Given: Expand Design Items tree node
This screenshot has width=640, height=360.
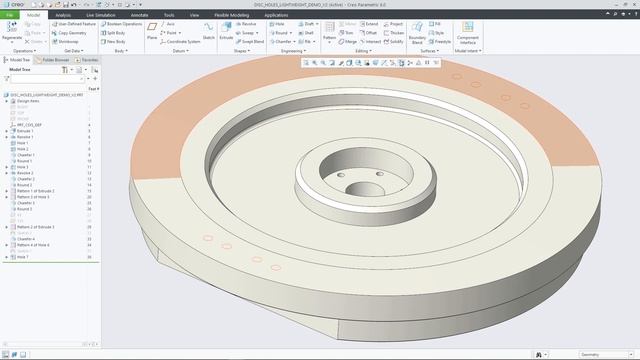Looking at the screenshot, I should [7, 101].
